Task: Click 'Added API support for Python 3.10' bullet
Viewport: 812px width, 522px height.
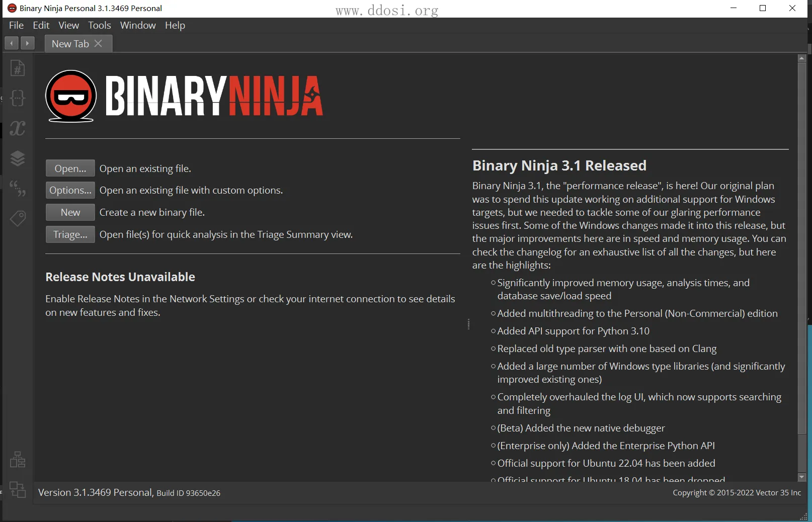Action: [x=573, y=331]
